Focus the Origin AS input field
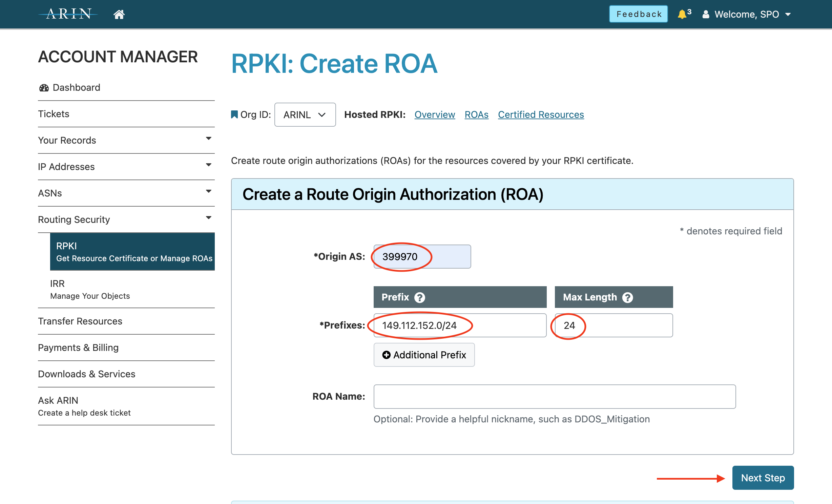The height and width of the screenshot is (504, 832). 422,257
